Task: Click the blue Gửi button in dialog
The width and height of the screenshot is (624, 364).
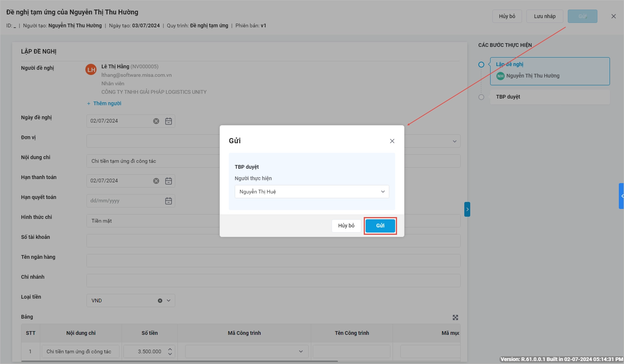Action: pyautogui.click(x=380, y=226)
